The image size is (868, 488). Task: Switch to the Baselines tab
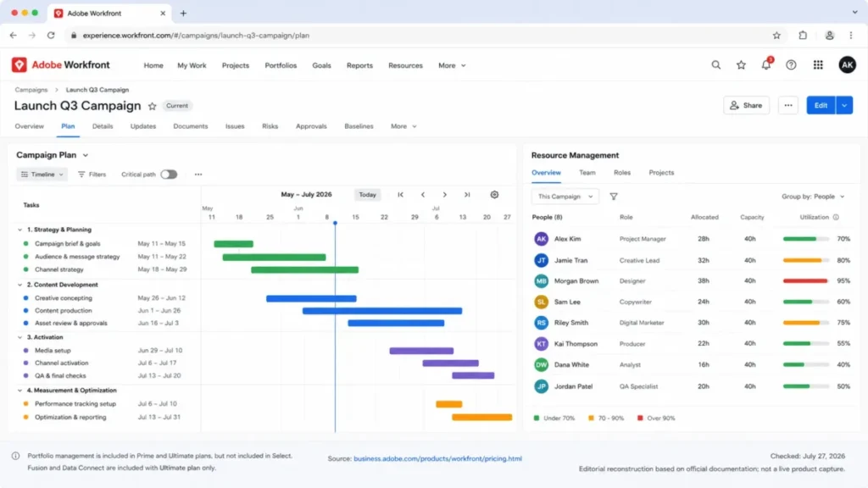359,126
